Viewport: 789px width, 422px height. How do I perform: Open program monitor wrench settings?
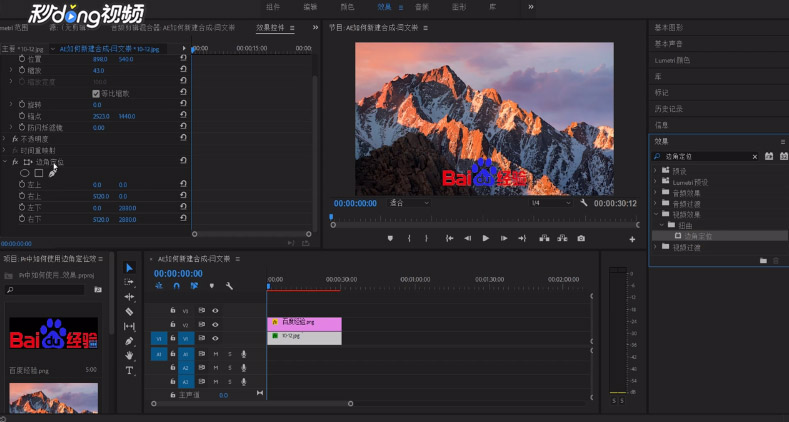pyautogui.click(x=582, y=202)
